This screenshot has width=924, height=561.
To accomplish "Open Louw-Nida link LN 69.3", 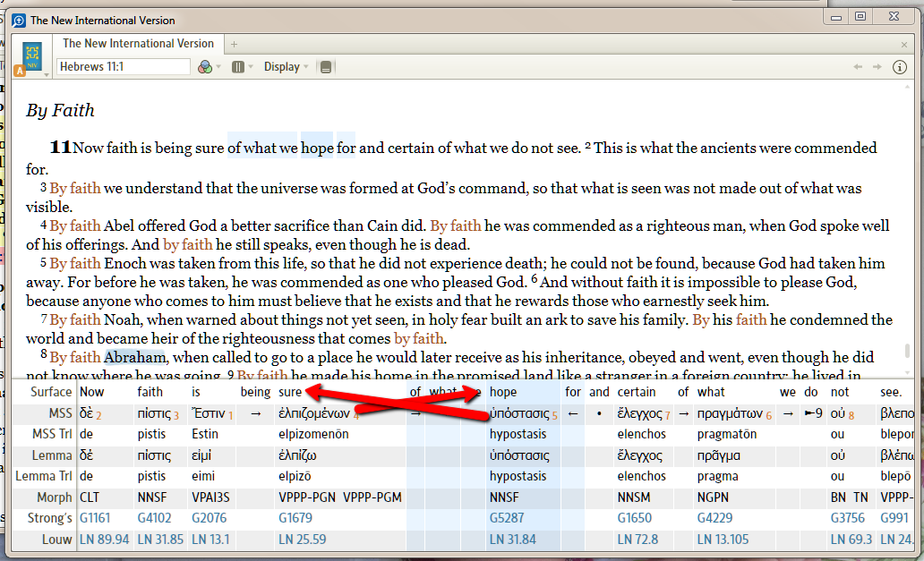I will [x=851, y=540].
